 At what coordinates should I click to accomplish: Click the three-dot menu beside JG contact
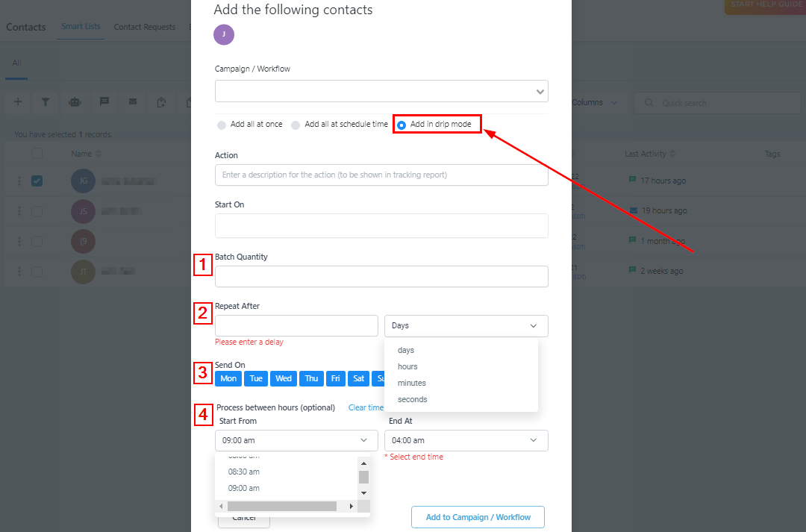[19, 181]
